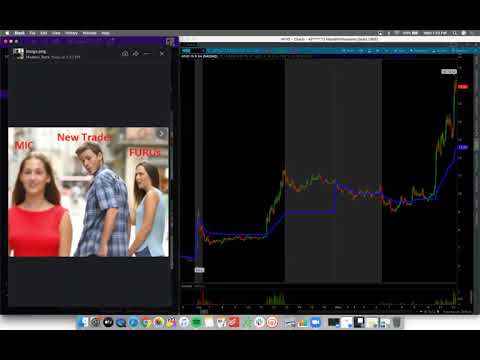Viewport: 480px width, 360px height.
Task: Click the poster's avatar in the Slack preview
Action: pos(18,54)
